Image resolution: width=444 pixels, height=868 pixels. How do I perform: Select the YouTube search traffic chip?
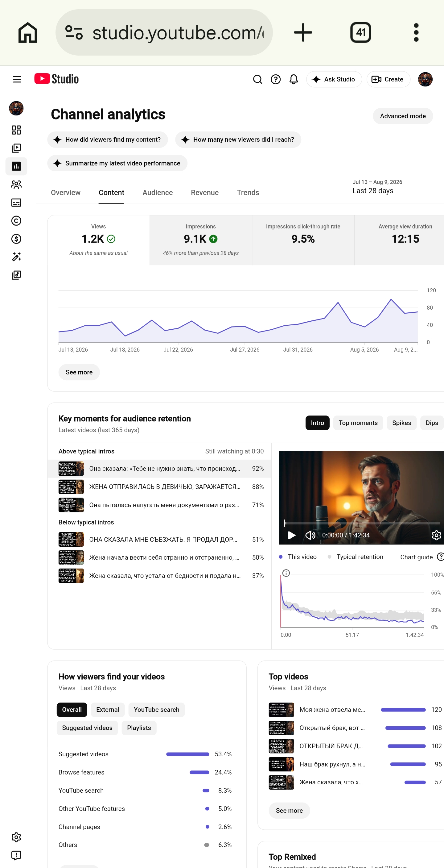click(x=157, y=710)
